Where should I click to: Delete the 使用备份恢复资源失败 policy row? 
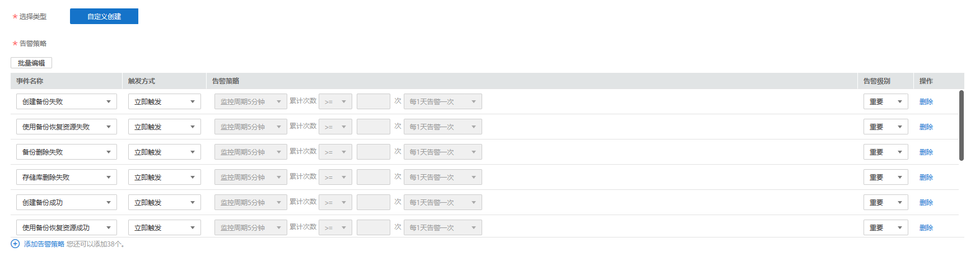(926, 127)
